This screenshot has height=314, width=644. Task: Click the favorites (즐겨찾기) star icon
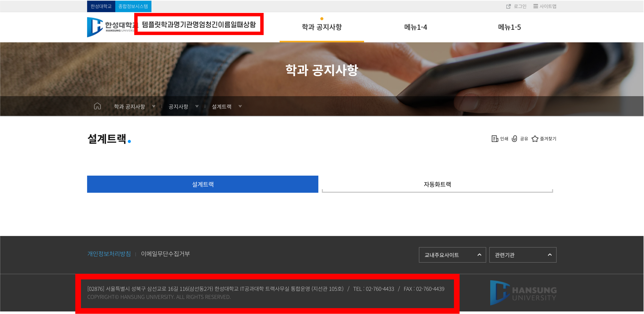[x=535, y=139]
